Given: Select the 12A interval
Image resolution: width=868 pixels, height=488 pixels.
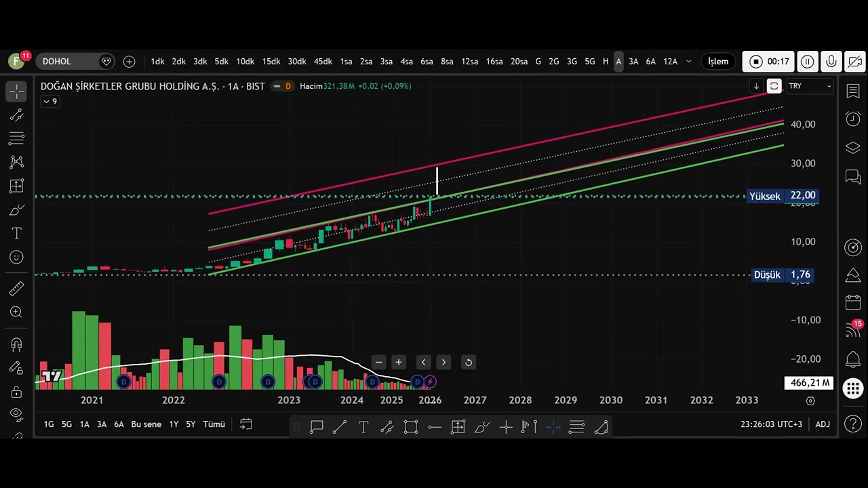Looking at the screenshot, I should tap(670, 61).
